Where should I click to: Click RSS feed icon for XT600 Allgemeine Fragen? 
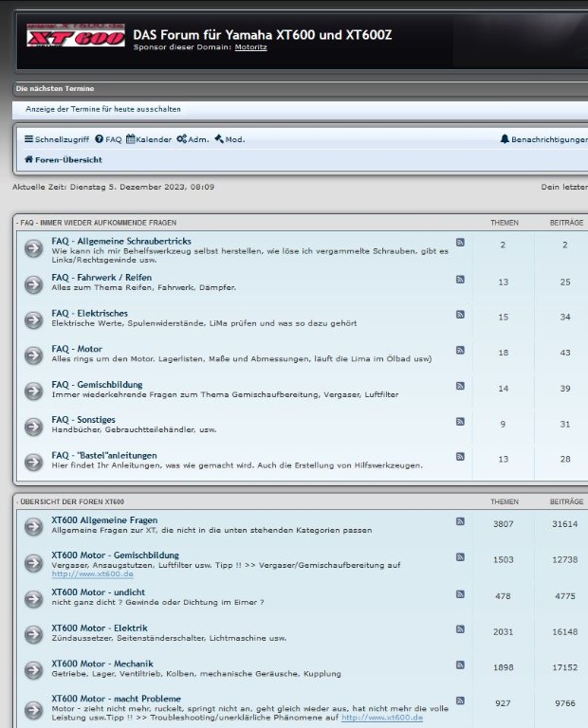pos(460,521)
